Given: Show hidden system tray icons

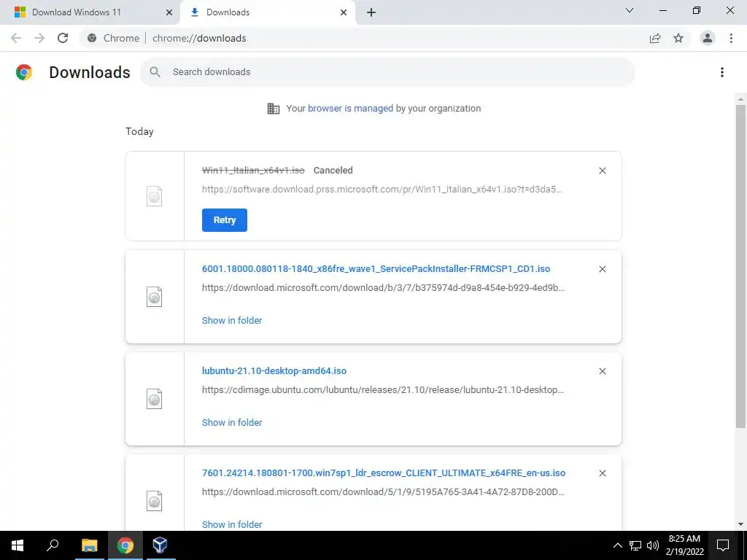Looking at the screenshot, I should point(617,545).
